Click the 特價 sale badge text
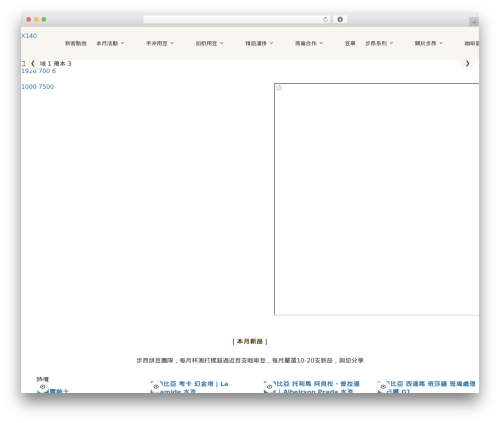500x423 pixels. (x=43, y=379)
